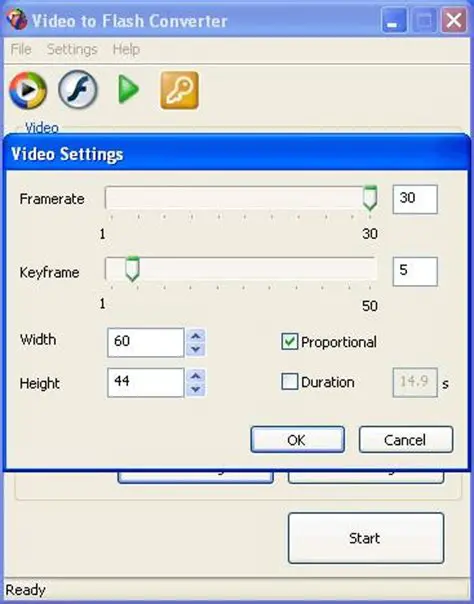Toggle the Proportional checkbox
The image size is (474, 604).
click(x=290, y=342)
